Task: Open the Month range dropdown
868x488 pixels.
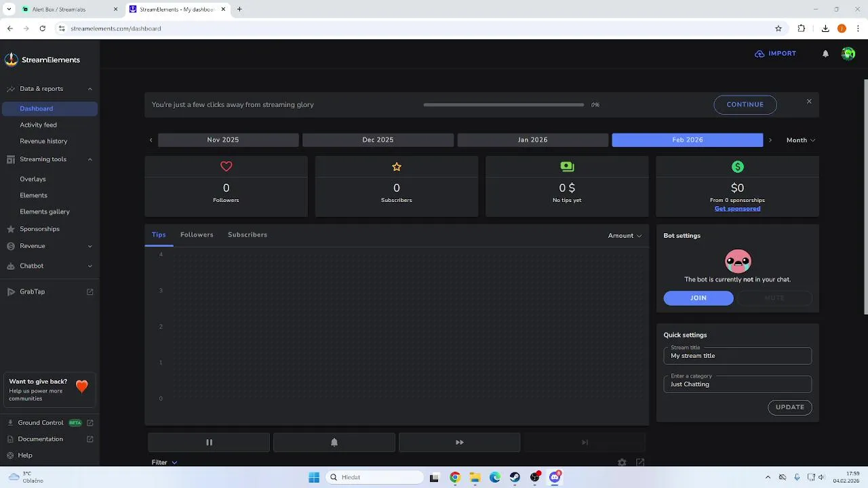Action: 801,140
